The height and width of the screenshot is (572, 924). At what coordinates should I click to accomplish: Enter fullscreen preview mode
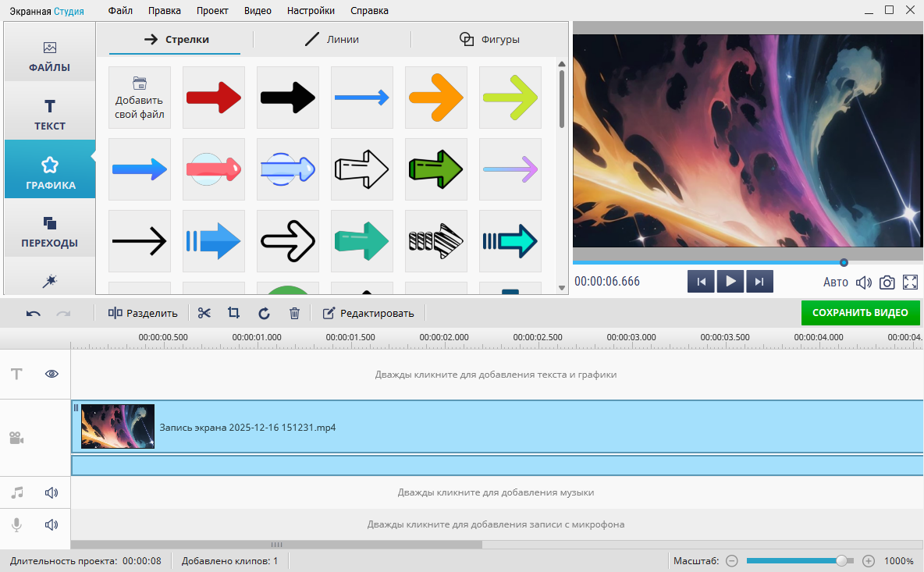(911, 282)
